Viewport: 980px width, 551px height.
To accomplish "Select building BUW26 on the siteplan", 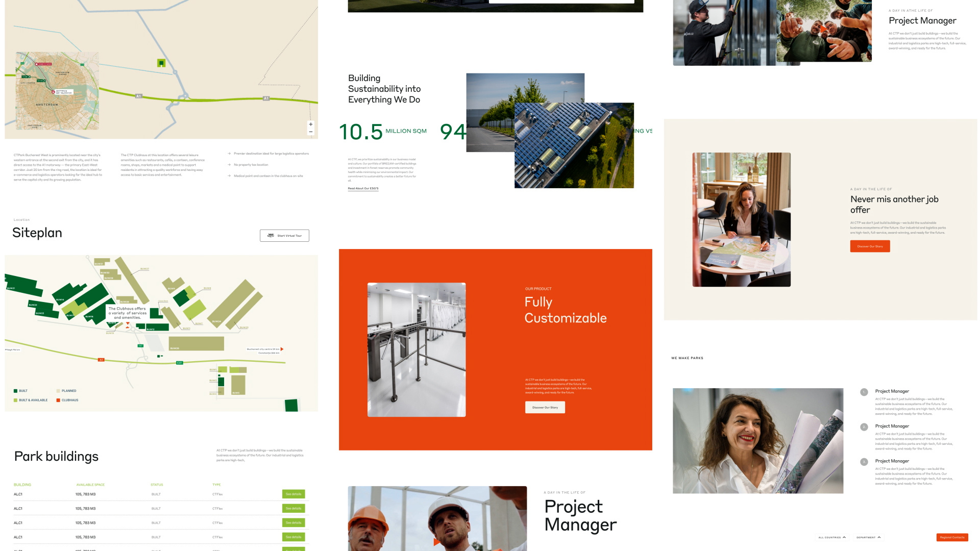I will click(x=197, y=343).
